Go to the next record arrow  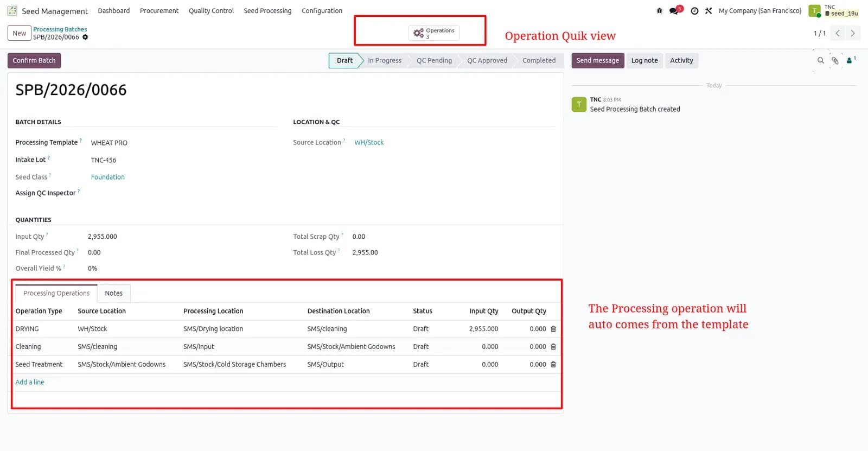[853, 33]
